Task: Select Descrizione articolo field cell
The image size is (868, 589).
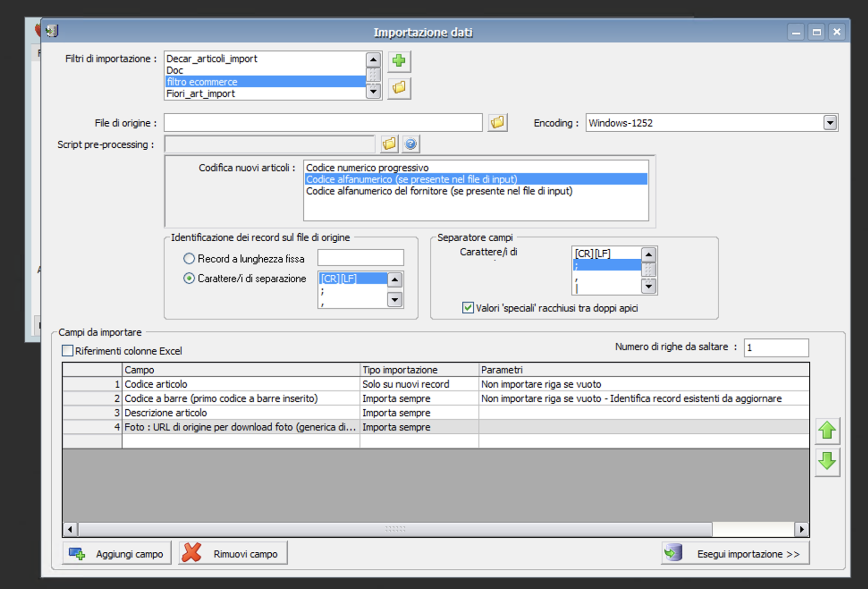Action: click(241, 413)
